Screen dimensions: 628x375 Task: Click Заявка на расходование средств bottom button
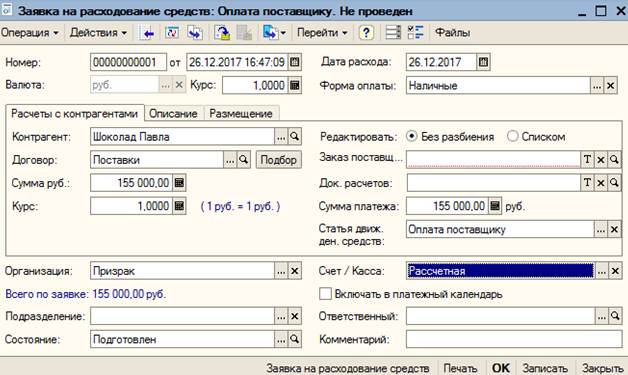348,368
